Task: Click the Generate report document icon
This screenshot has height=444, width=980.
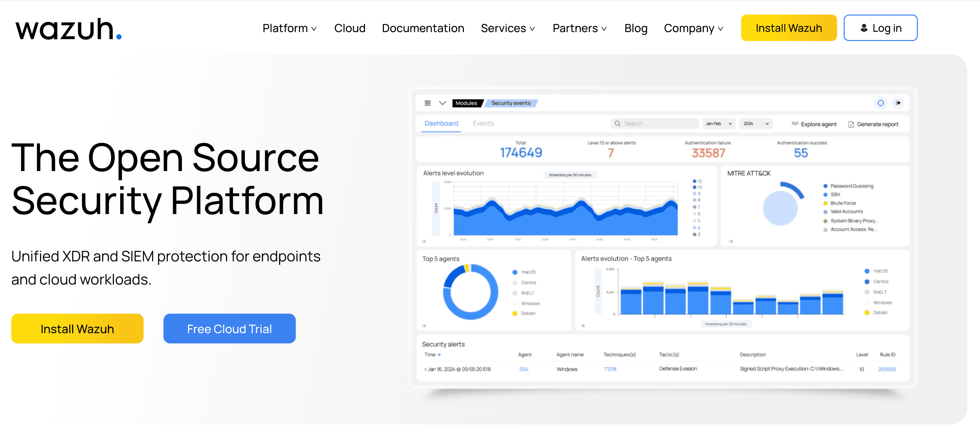Action: tap(851, 124)
